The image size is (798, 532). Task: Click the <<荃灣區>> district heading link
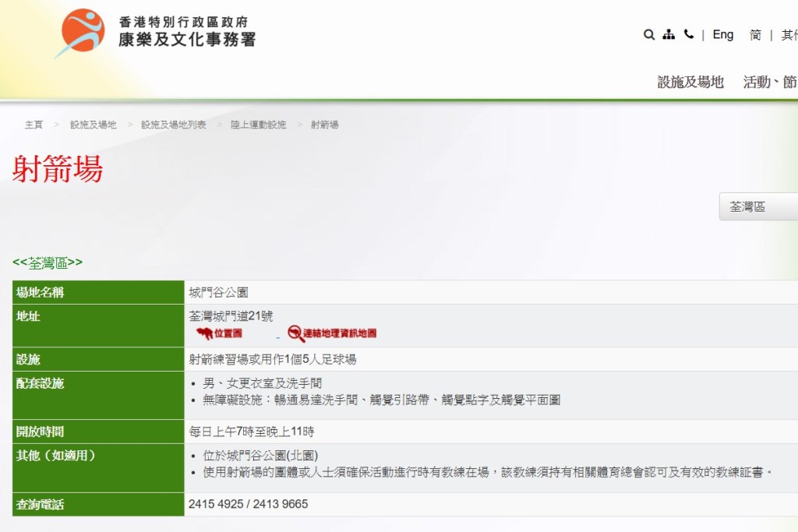[48, 263]
